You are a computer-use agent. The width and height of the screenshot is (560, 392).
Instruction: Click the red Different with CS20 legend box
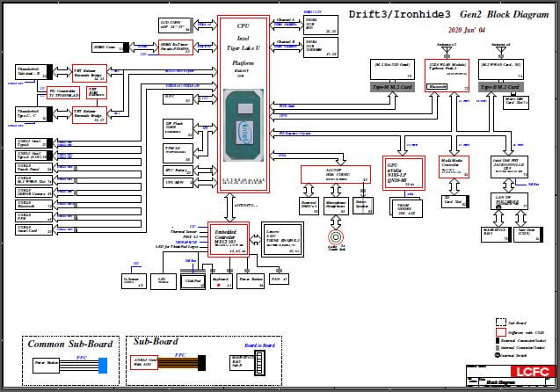(500, 332)
